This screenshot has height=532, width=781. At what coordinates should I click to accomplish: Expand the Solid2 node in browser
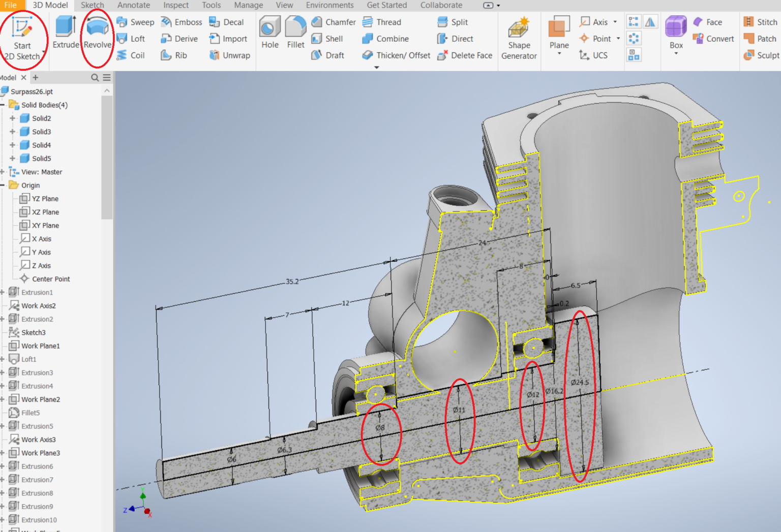12,118
